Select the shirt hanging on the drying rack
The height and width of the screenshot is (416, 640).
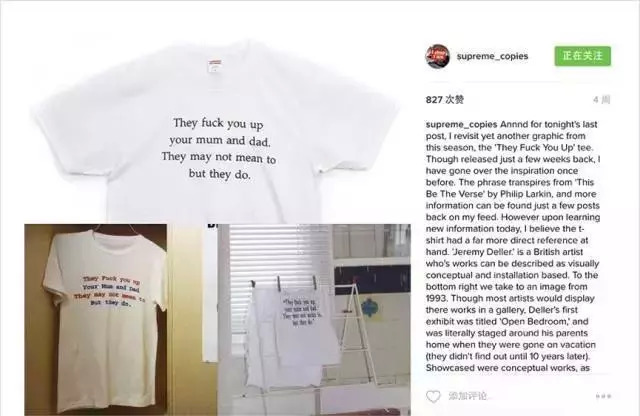pyautogui.click(x=292, y=335)
